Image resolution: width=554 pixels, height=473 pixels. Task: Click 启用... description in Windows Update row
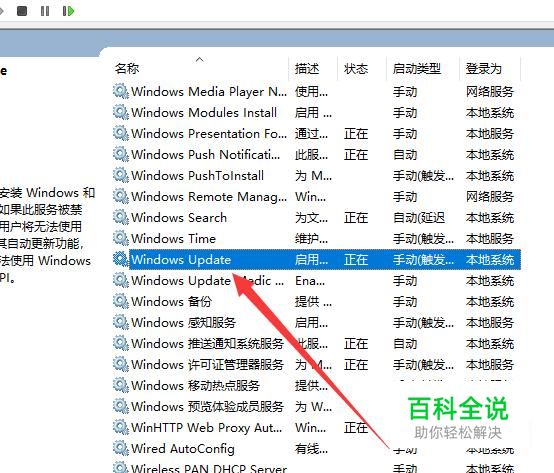(312, 260)
